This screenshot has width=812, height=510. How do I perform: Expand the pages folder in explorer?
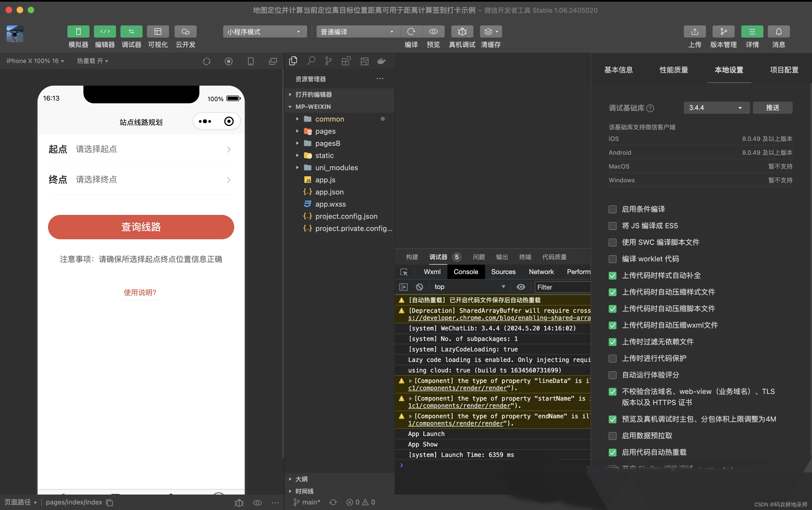point(325,131)
